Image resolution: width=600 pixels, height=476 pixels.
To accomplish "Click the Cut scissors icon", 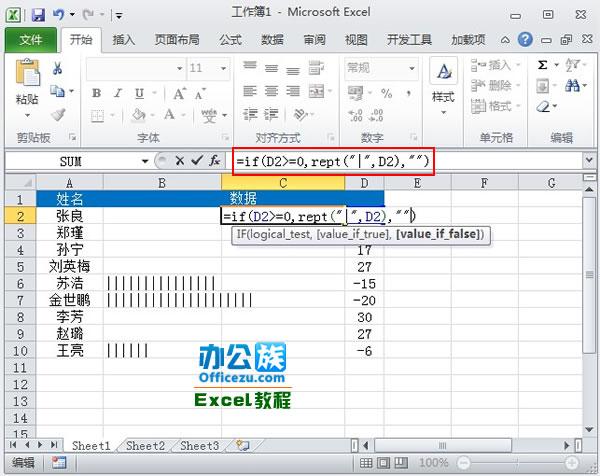I will 57,68.
